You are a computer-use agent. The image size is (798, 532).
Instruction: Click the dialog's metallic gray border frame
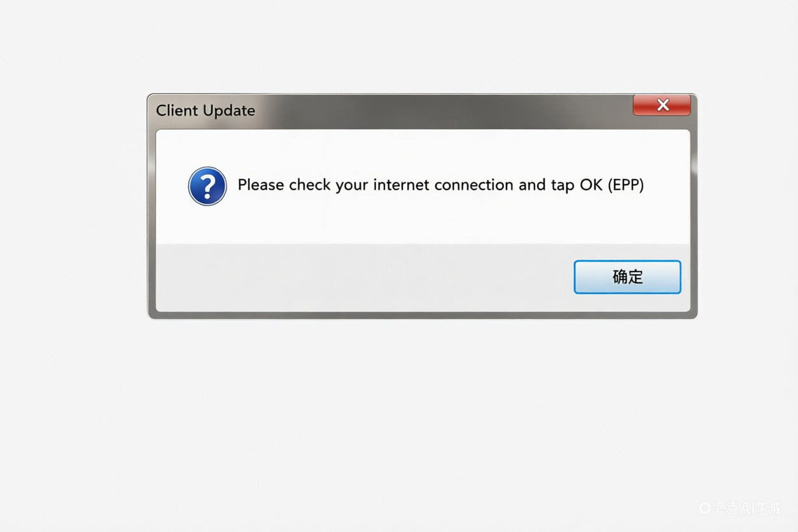coord(151,223)
